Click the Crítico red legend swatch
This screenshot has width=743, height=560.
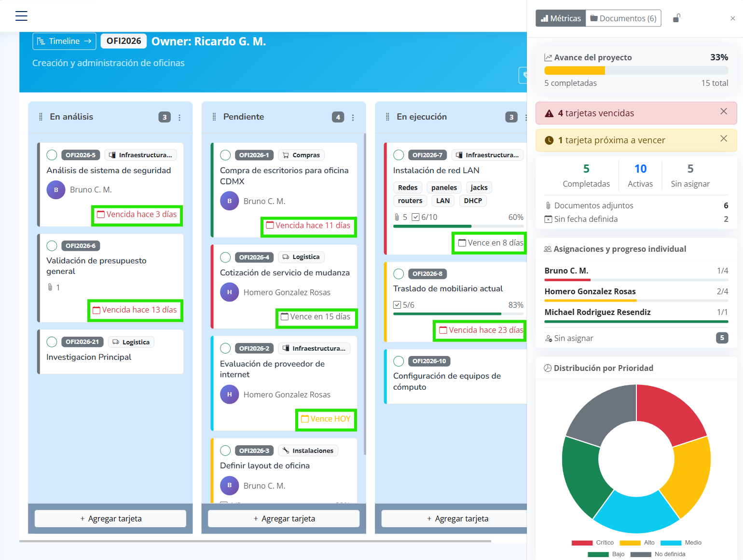582,543
